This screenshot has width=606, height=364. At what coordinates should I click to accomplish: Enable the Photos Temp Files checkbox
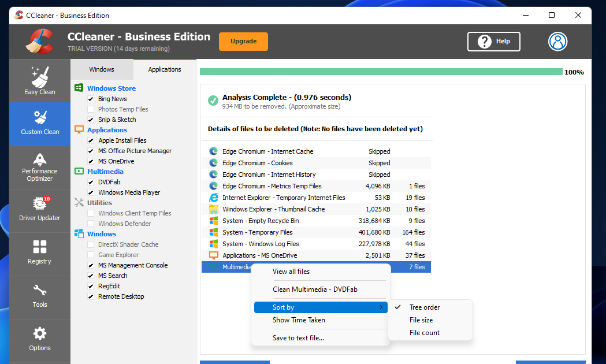point(91,109)
